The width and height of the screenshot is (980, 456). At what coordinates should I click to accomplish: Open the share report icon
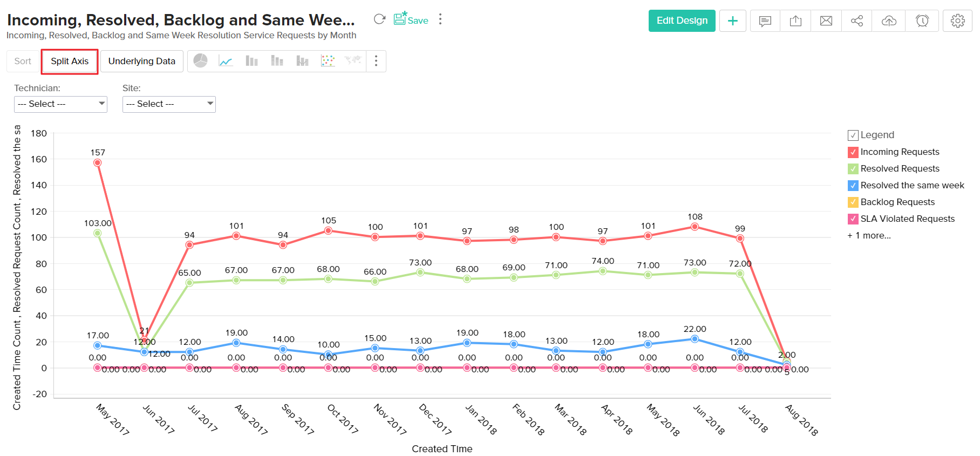coord(857,20)
